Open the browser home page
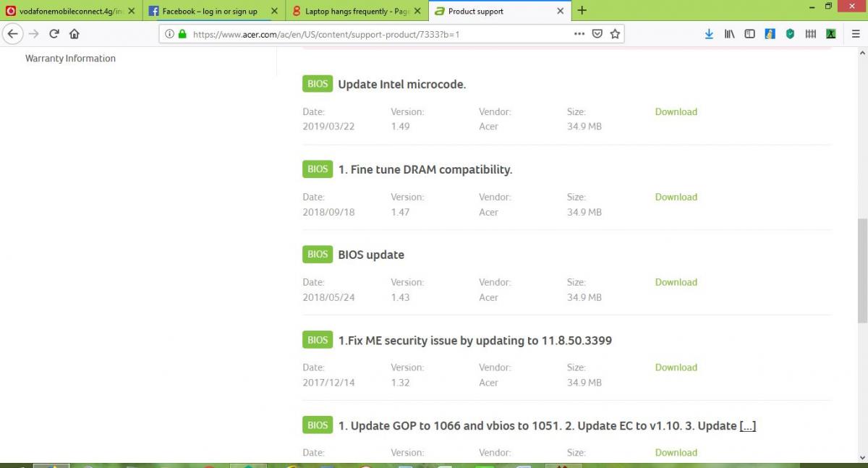 point(75,34)
